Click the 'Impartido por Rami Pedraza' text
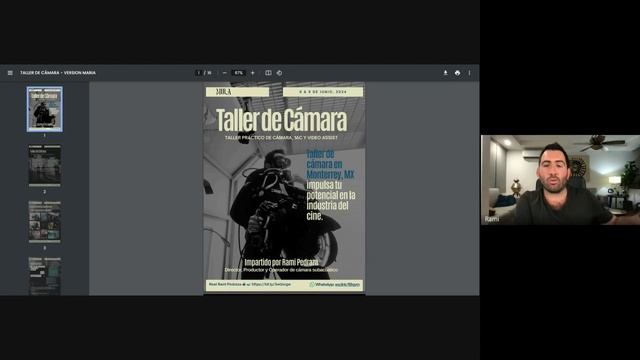Screen dimensions: 640x360 (281, 262)
